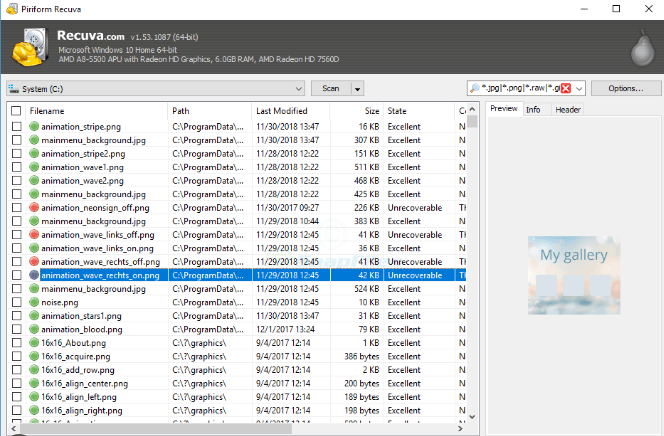This screenshot has height=436, width=664.
Task: Click green status dot of animation_stripe.png
Action: pos(34,126)
